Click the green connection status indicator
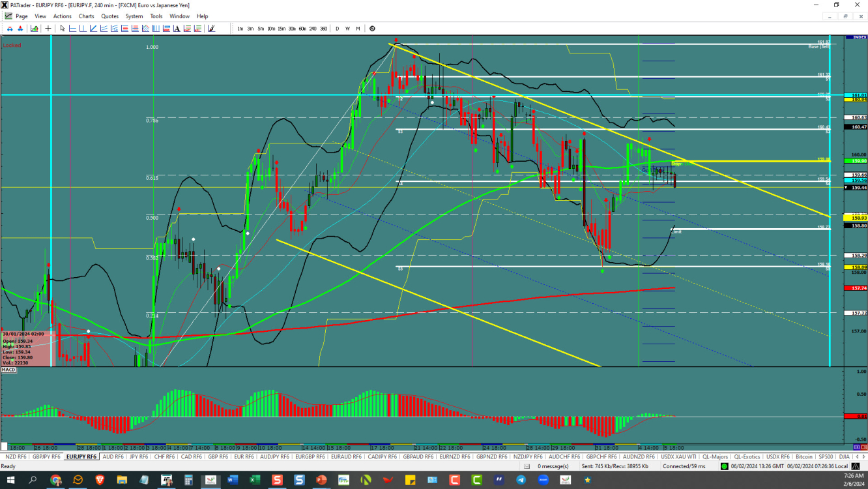 pyautogui.click(x=724, y=466)
